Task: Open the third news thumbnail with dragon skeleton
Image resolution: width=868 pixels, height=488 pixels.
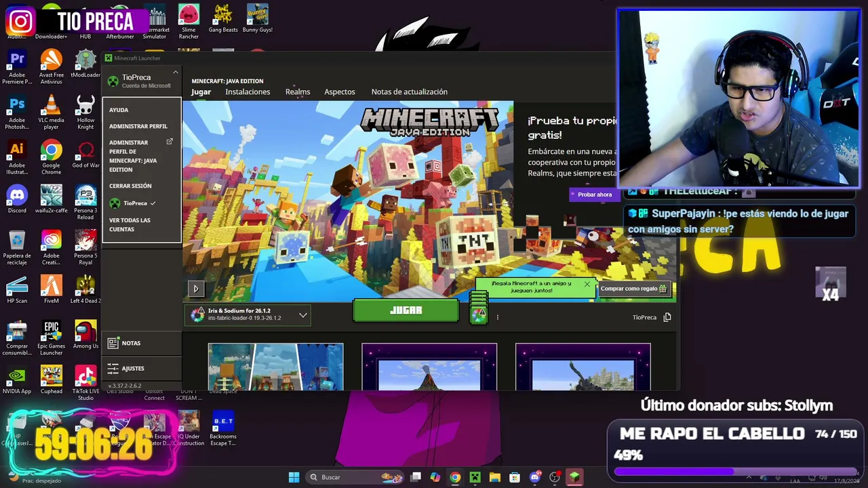Action: [583, 367]
